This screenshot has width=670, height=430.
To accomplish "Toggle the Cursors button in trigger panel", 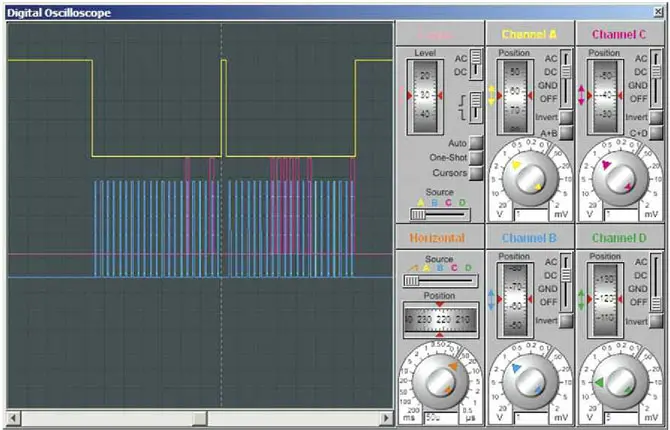I will tap(477, 173).
